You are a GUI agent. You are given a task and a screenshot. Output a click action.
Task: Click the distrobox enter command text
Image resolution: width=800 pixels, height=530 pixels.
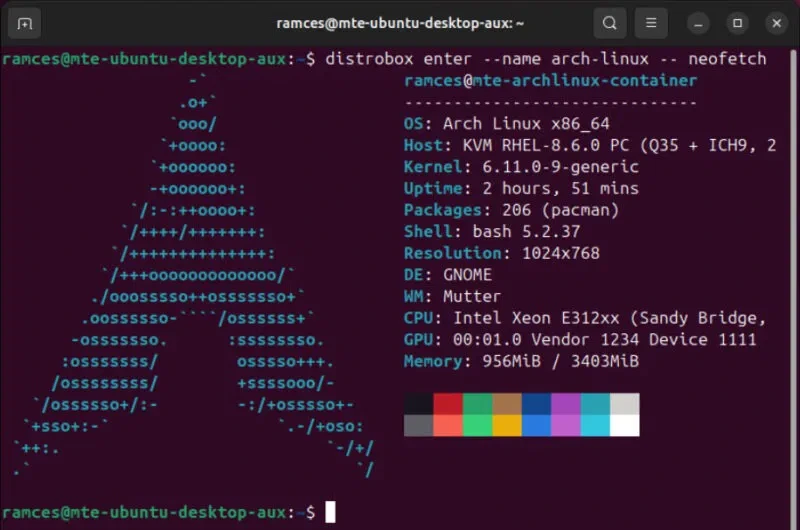(545, 59)
